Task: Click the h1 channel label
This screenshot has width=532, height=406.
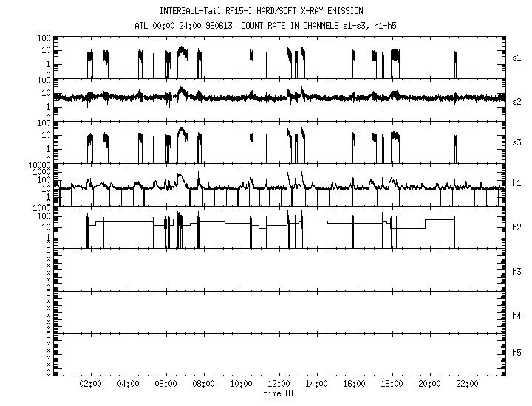Action: (x=517, y=183)
